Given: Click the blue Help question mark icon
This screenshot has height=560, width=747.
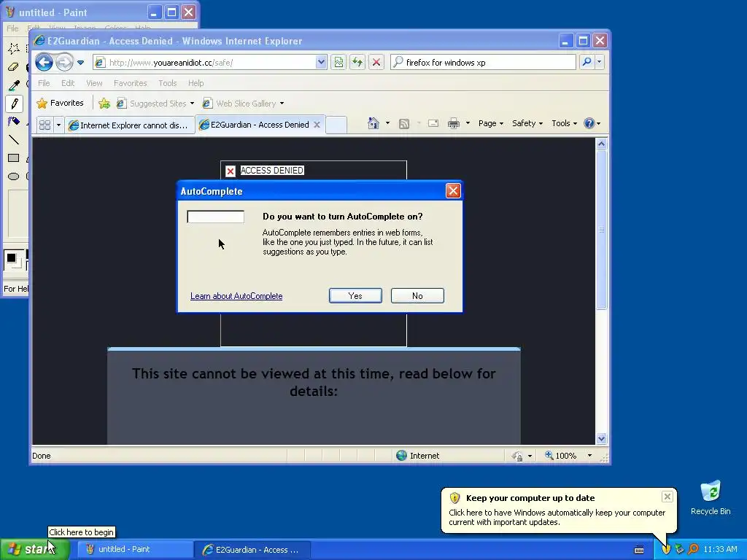Looking at the screenshot, I should click(x=589, y=123).
